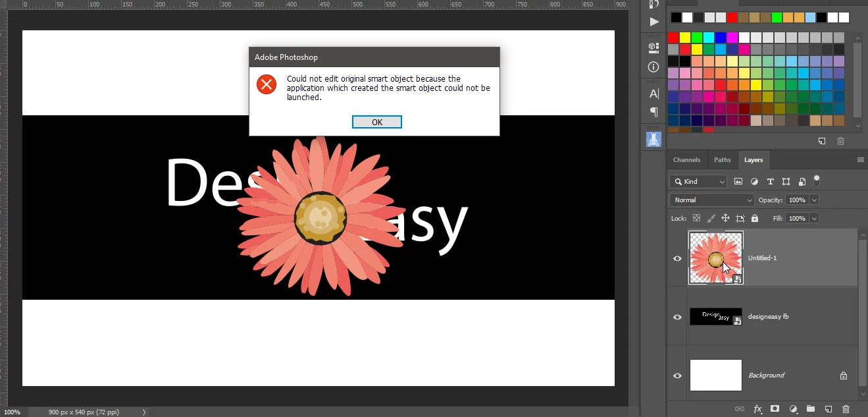Image resolution: width=868 pixels, height=417 pixels.
Task: Open the Actions panel play icon
Action: pos(653,22)
